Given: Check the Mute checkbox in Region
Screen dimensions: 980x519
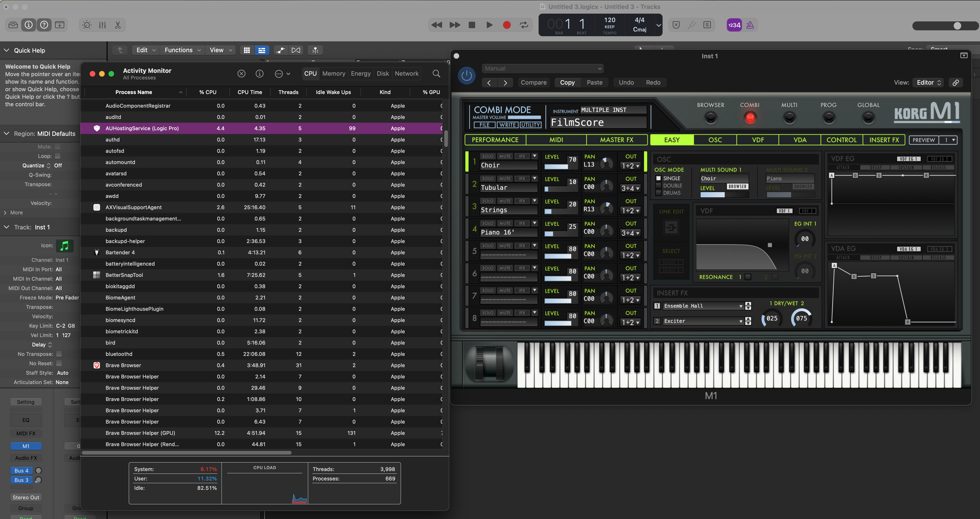Looking at the screenshot, I should 58,147.
